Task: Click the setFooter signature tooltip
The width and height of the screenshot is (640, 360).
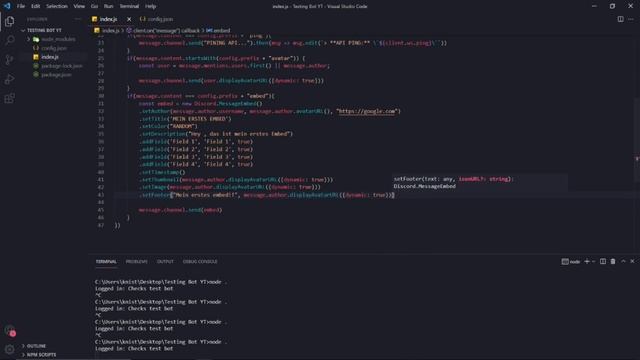Action: tap(480, 182)
